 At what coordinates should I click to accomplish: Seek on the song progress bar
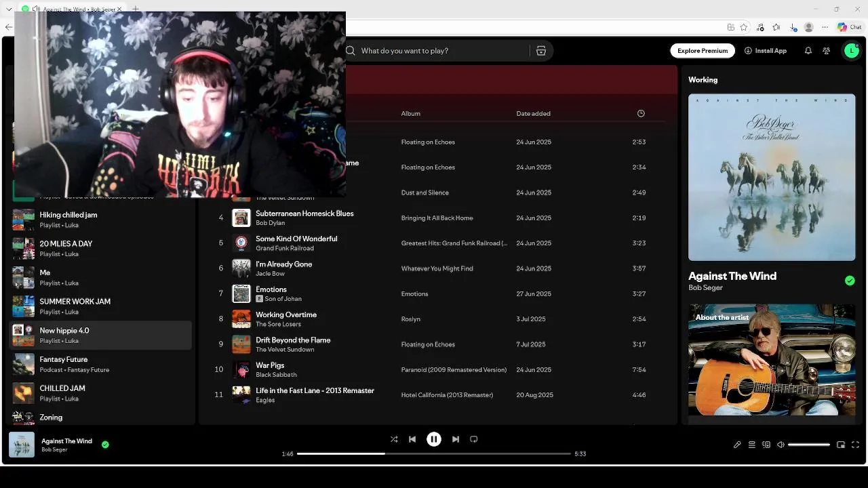[x=434, y=454]
